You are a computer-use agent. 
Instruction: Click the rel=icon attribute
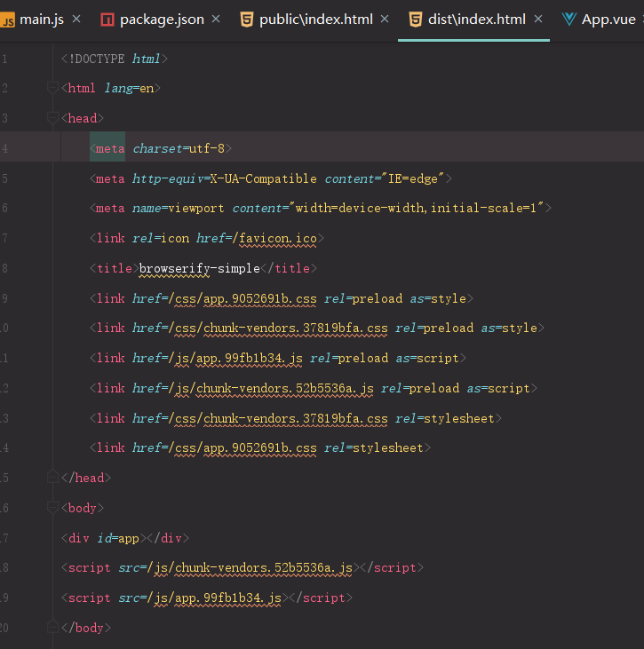pos(161,239)
